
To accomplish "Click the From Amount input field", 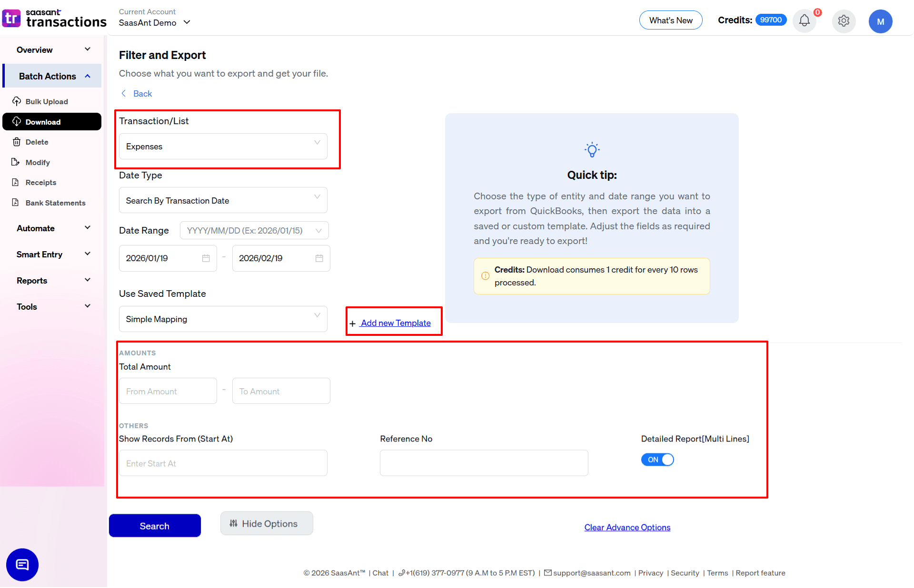I will tap(168, 391).
